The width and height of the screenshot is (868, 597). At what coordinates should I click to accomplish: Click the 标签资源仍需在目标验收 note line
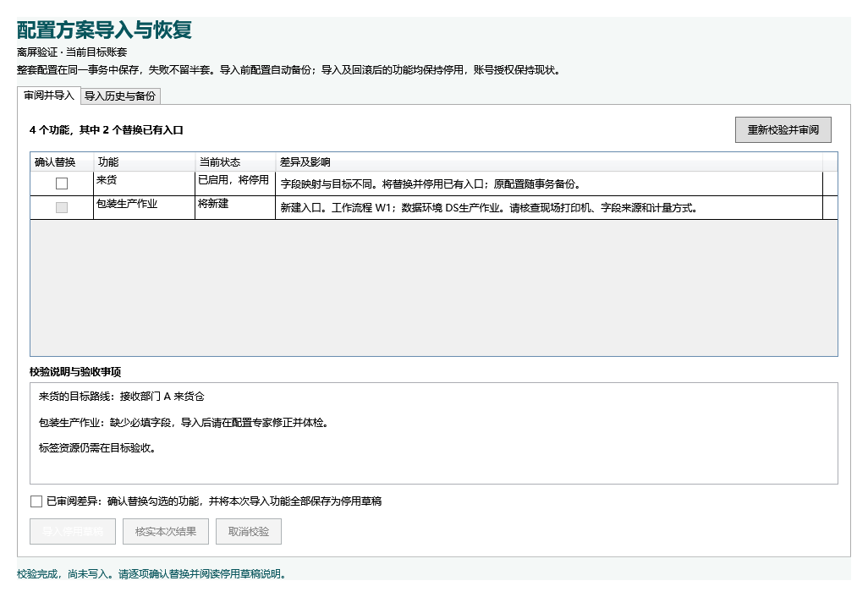click(x=97, y=448)
